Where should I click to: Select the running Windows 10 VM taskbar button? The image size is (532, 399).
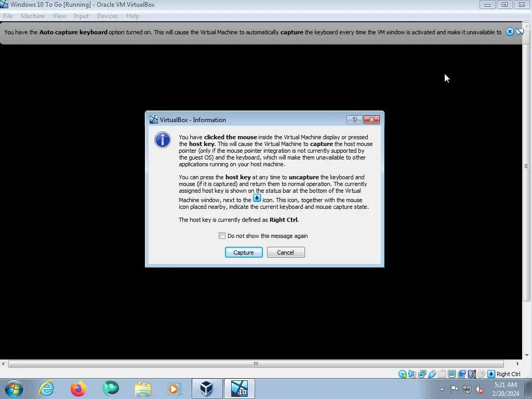click(239, 389)
